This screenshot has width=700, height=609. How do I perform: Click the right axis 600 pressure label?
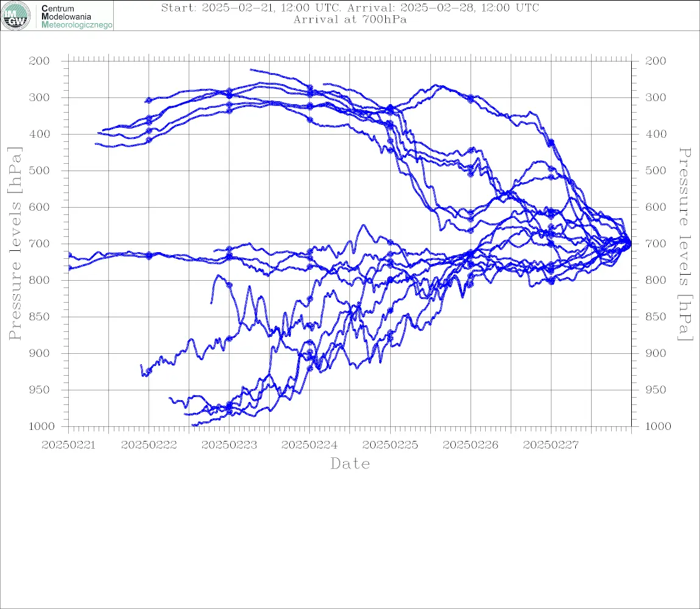tap(656, 207)
